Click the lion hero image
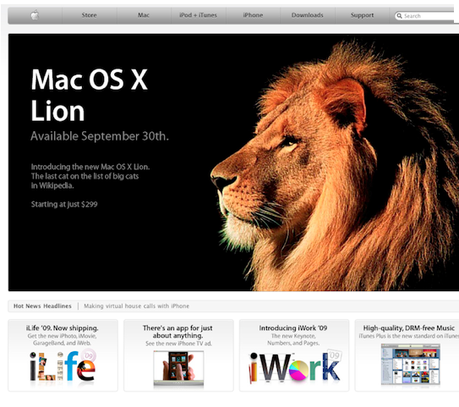 coord(335,165)
